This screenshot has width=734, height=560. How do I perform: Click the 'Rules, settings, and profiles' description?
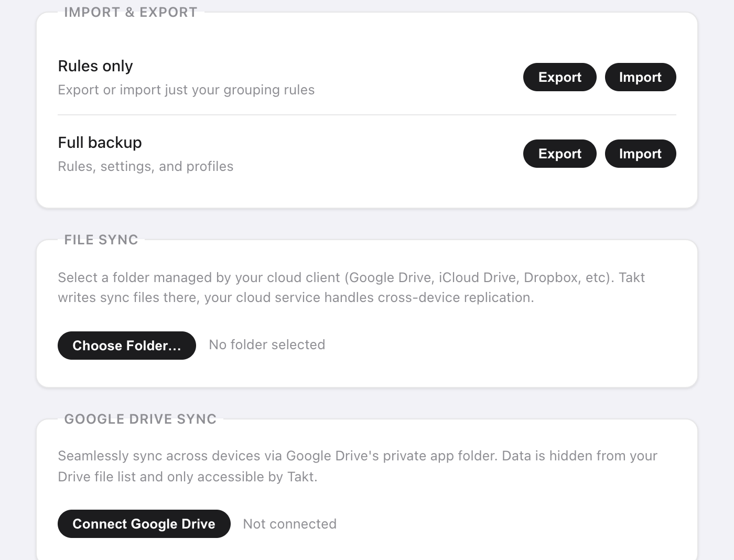pyautogui.click(x=146, y=166)
